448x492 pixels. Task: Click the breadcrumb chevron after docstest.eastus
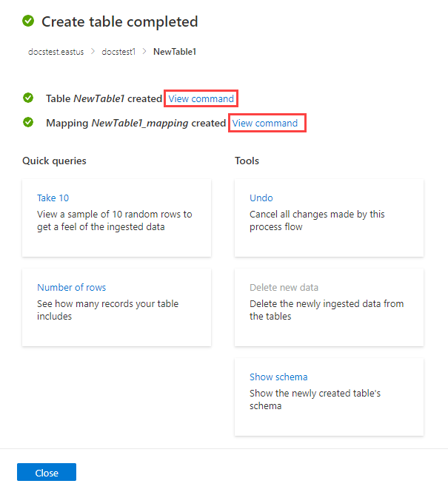(93, 52)
